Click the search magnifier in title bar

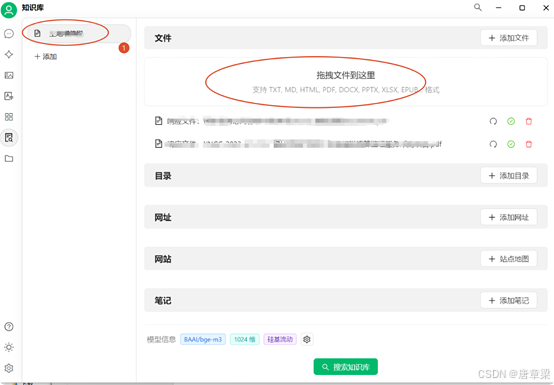(x=478, y=7)
